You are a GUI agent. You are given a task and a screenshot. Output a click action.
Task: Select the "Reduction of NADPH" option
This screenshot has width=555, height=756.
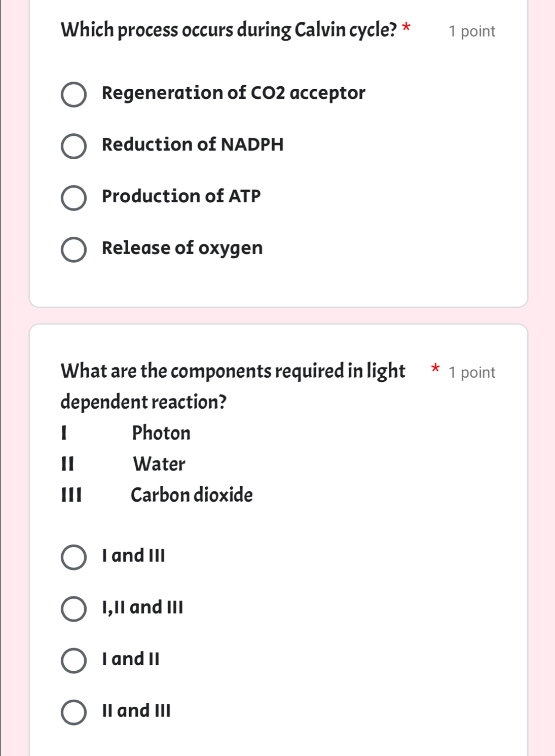73,145
